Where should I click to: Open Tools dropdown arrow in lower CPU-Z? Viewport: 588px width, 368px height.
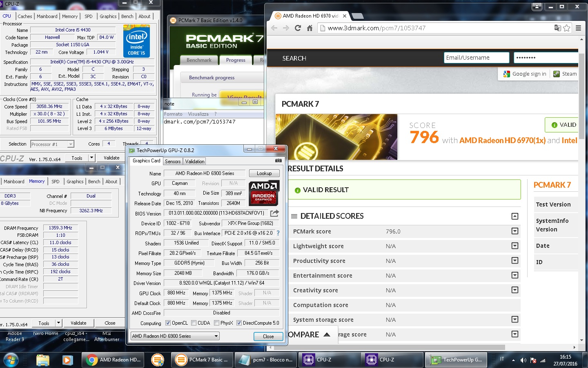58,323
